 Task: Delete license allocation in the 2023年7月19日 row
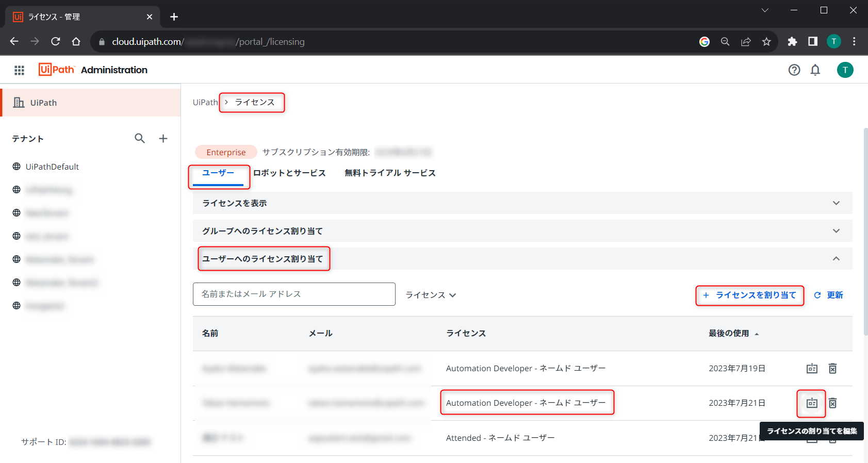pos(832,368)
